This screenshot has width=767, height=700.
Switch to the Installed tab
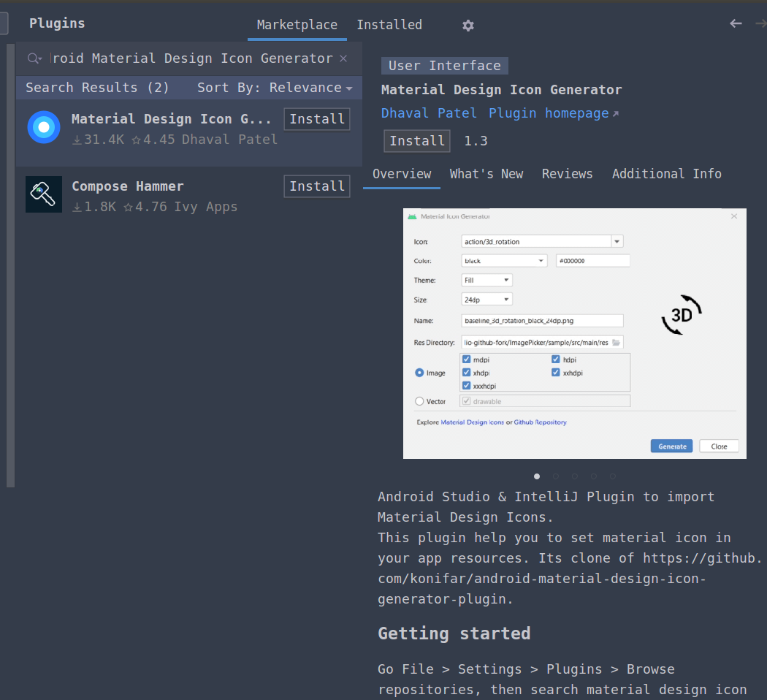[389, 25]
